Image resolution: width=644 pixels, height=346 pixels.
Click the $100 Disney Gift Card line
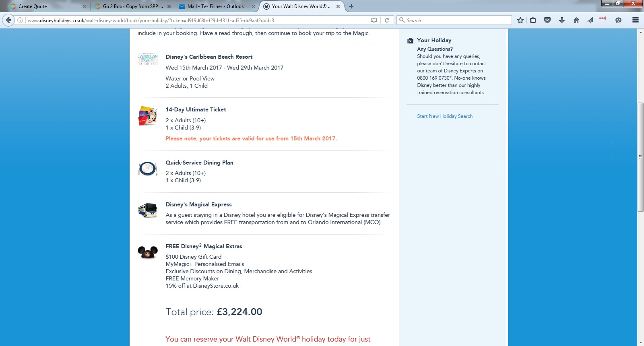(x=194, y=257)
